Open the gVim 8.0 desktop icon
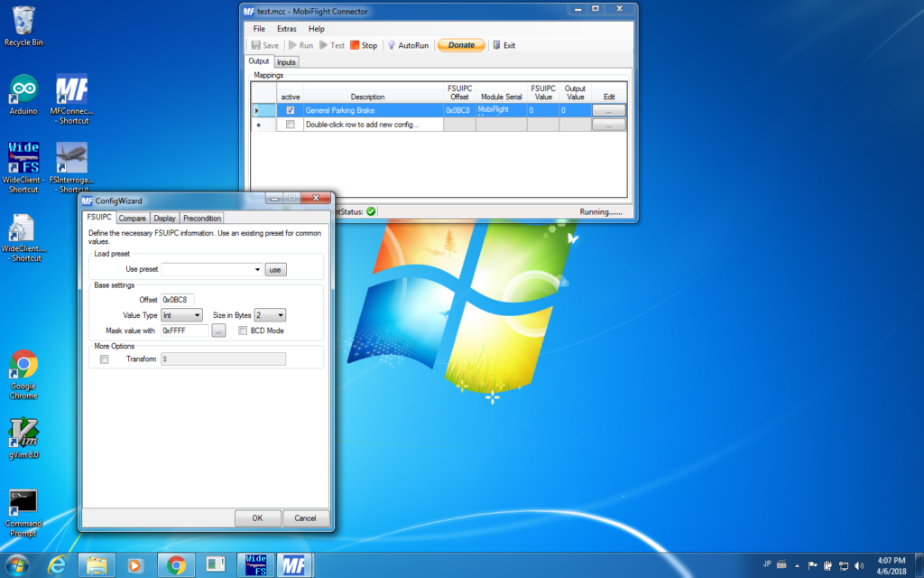 23,434
